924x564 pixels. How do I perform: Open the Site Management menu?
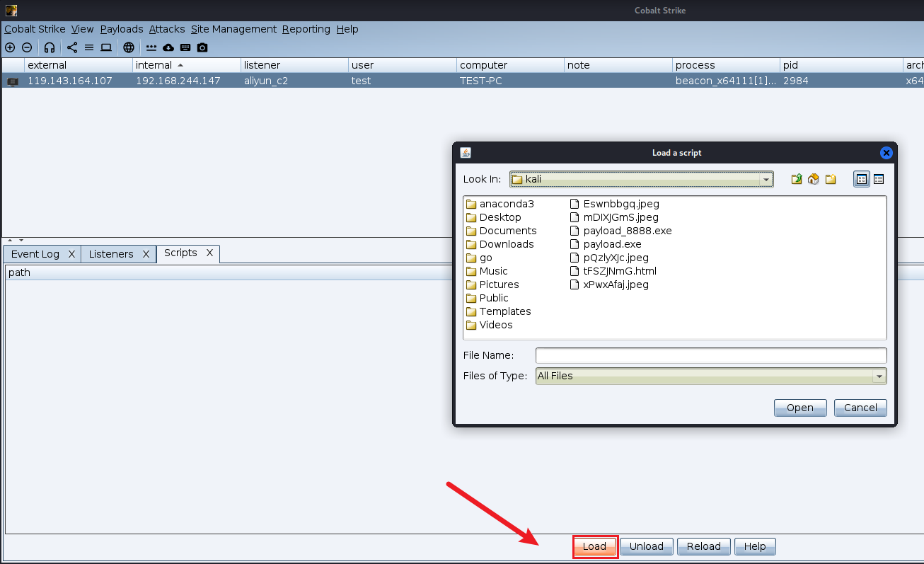point(233,29)
